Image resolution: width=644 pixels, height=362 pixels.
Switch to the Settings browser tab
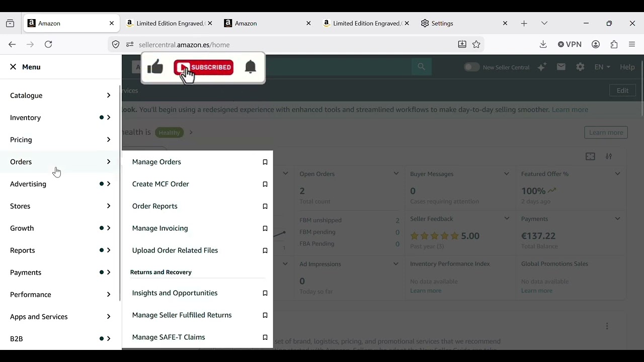(x=465, y=23)
